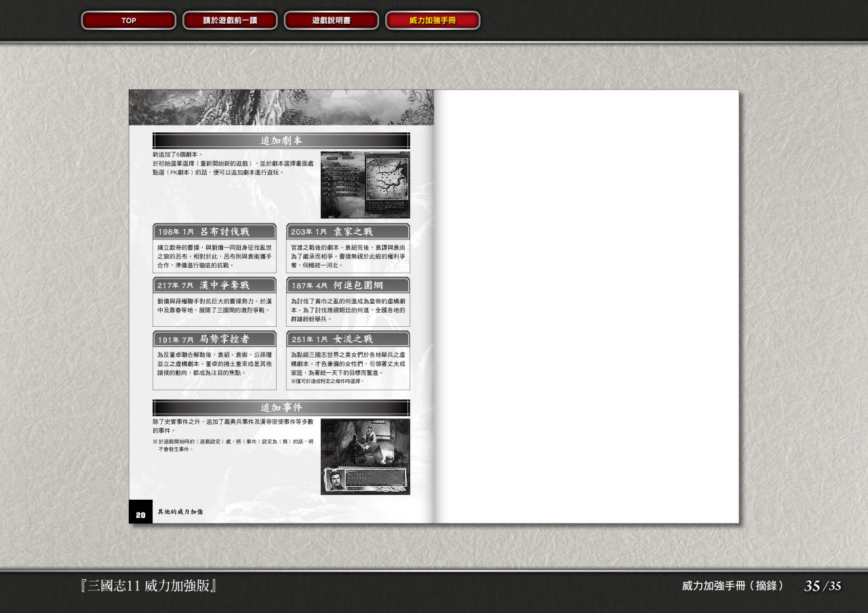The height and width of the screenshot is (613, 868).
Task: Open the TOP tab
Action: tap(129, 20)
